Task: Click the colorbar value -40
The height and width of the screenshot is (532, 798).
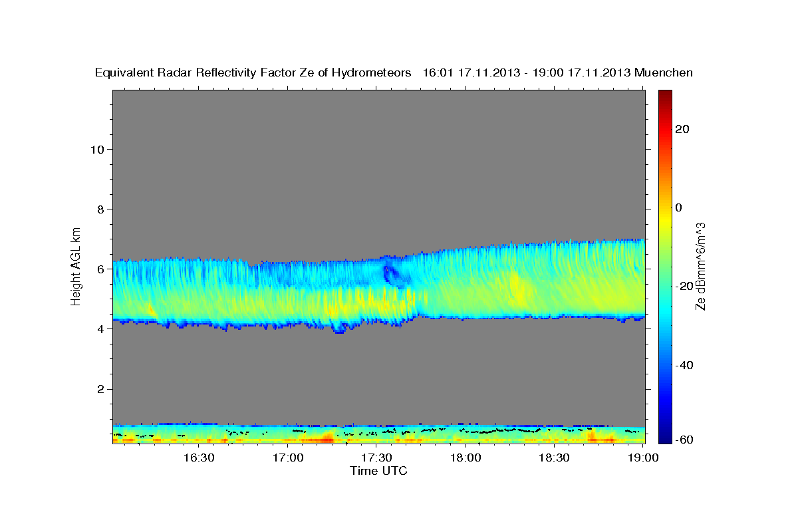Action: pyautogui.click(x=685, y=365)
